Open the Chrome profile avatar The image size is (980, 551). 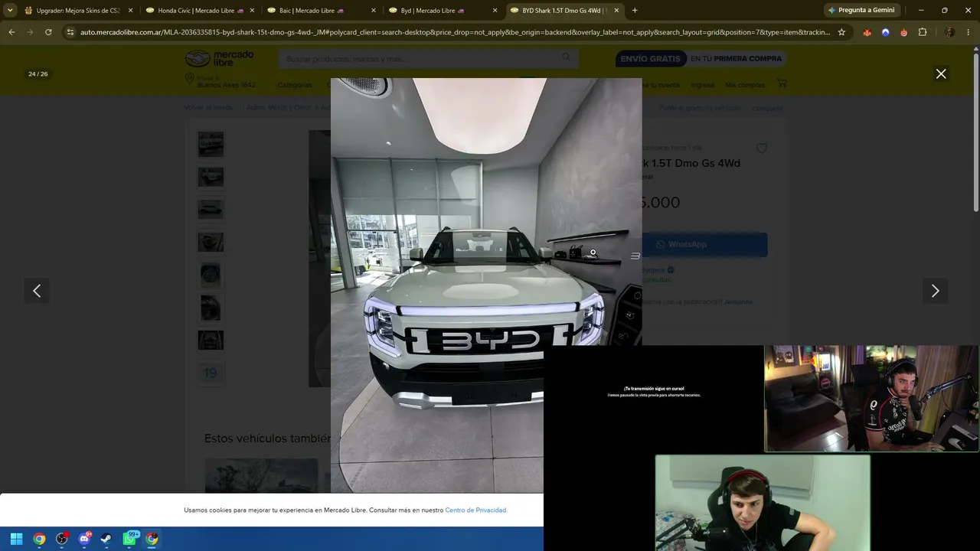point(949,32)
